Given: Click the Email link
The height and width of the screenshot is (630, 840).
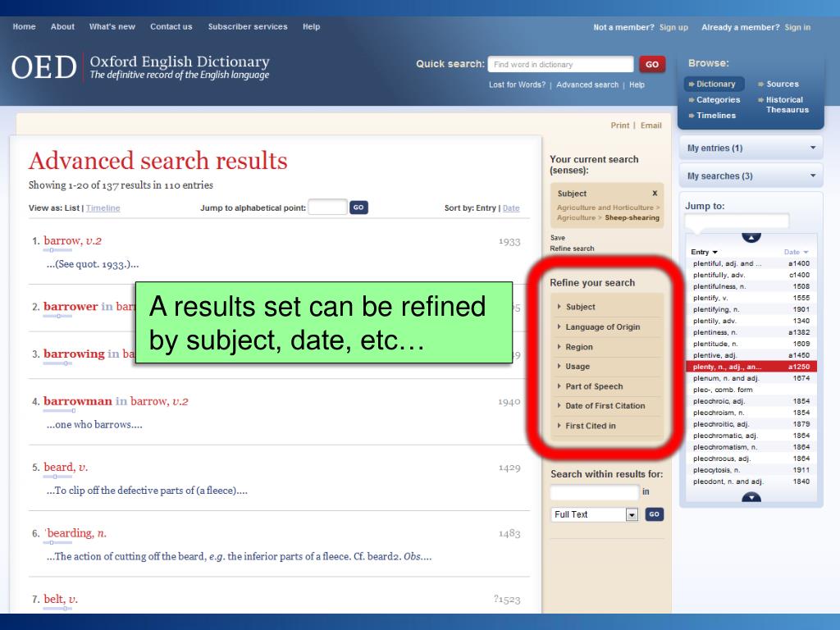Looking at the screenshot, I should pyautogui.click(x=651, y=126).
